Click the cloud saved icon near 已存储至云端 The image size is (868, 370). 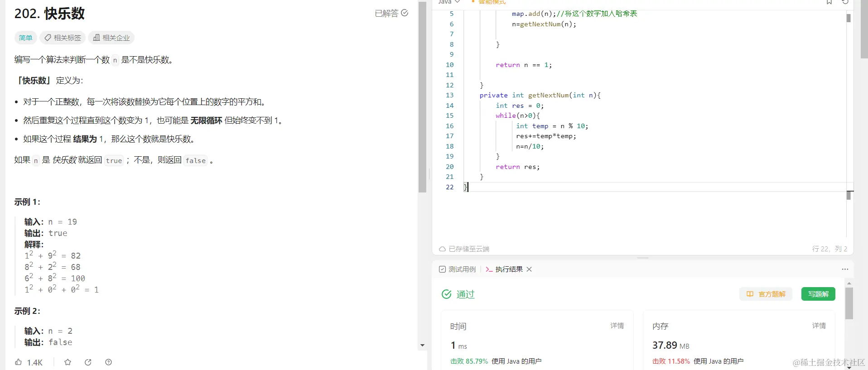click(x=442, y=249)
